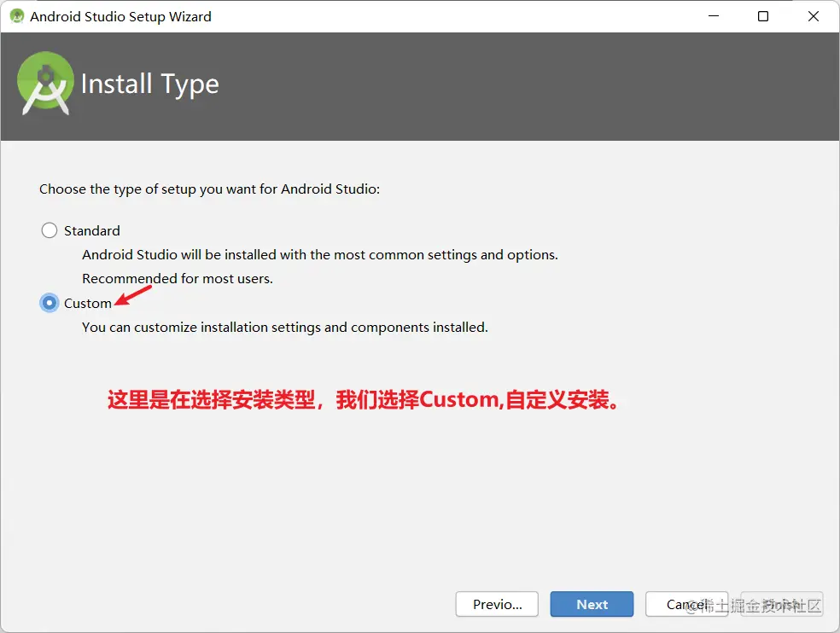Click the Android Studio logo in header
Screen dimensions: 840x633
pyautogui.click(x=45, y=83)
